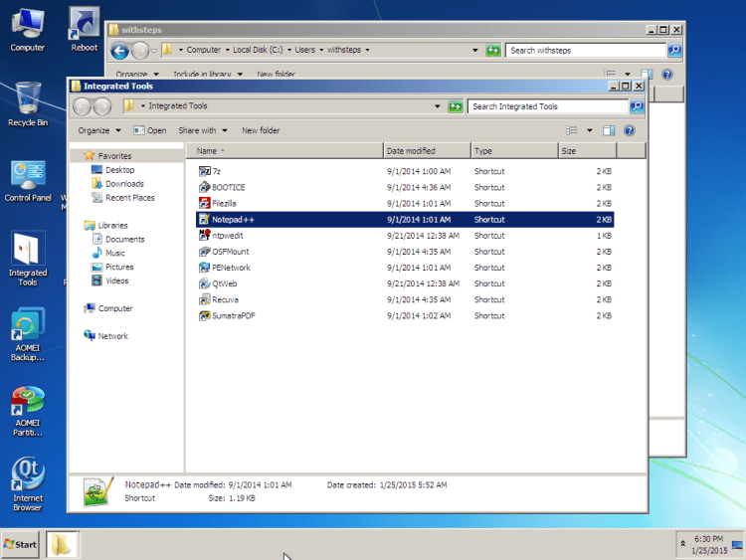
Task: Expand the Share with dropdown
Action: 203,130
